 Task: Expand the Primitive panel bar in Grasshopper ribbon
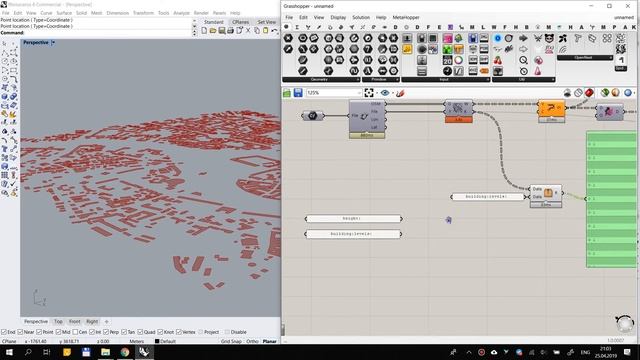coord(380,80)
